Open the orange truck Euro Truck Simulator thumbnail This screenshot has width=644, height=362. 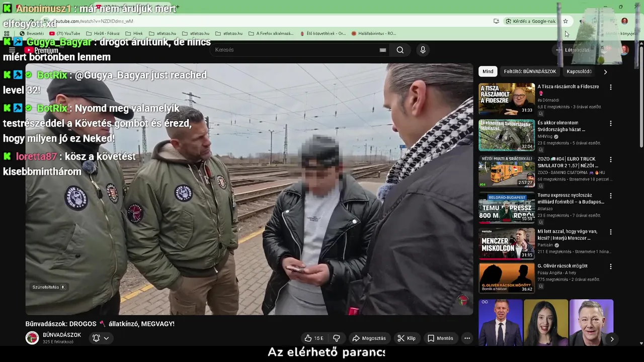point(507,171)
